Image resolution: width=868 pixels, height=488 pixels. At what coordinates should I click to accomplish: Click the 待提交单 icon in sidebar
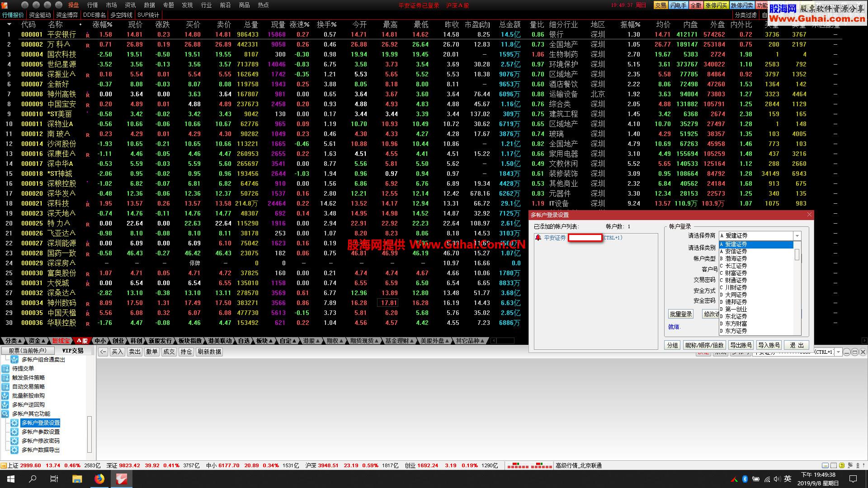pos(5,369)
